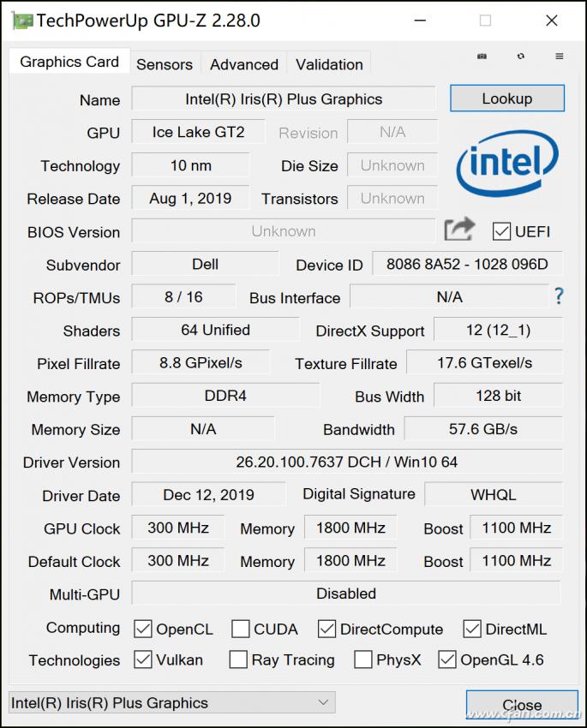Refresh GPU data via the refresh icon
The image size is (587, 728).
pos(520,55)
